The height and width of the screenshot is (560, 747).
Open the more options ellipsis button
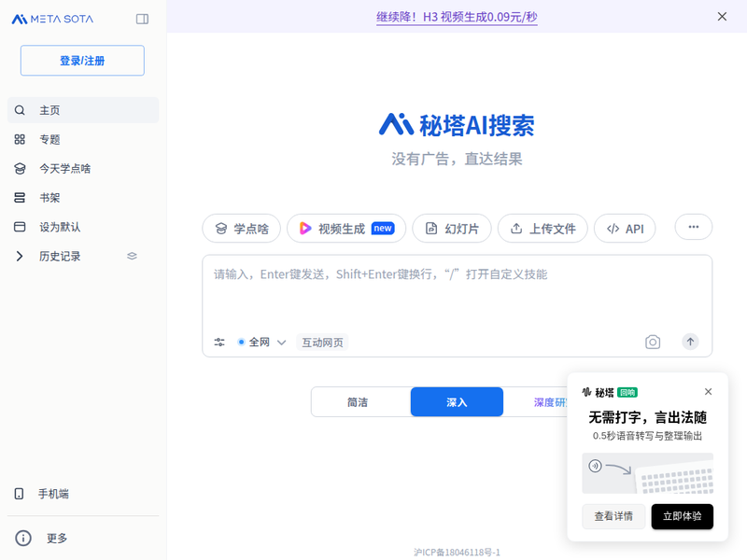tap(694, 227)
